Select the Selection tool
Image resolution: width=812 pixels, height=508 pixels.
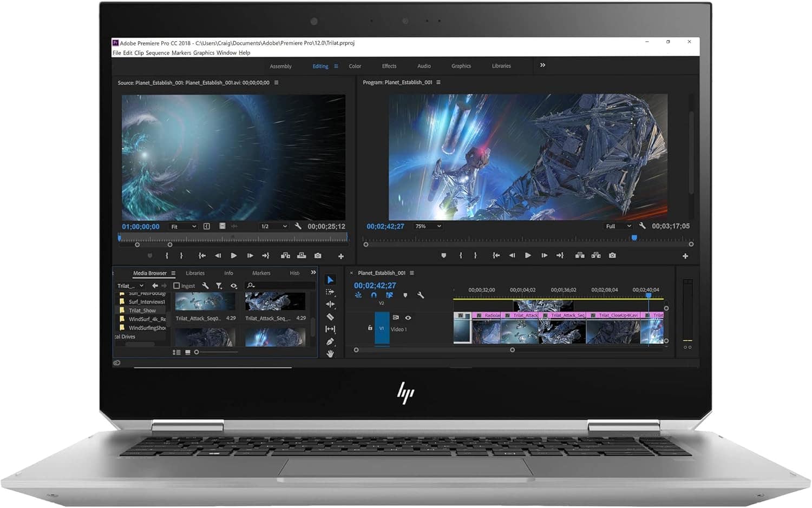(x=330, y=279)
